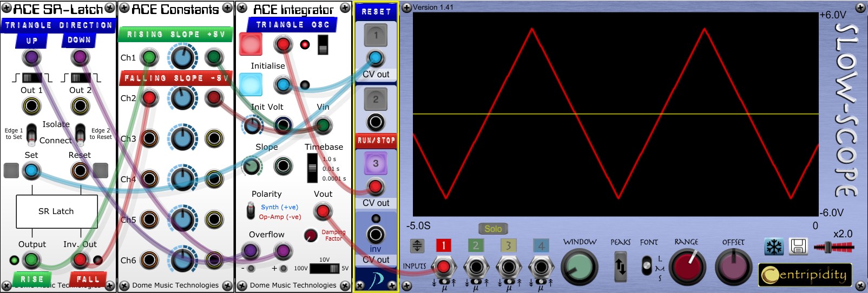Screen dimensions: 868x293
Task: Click the UP jack on ACE SR-Latch
Action: [31, 57]
